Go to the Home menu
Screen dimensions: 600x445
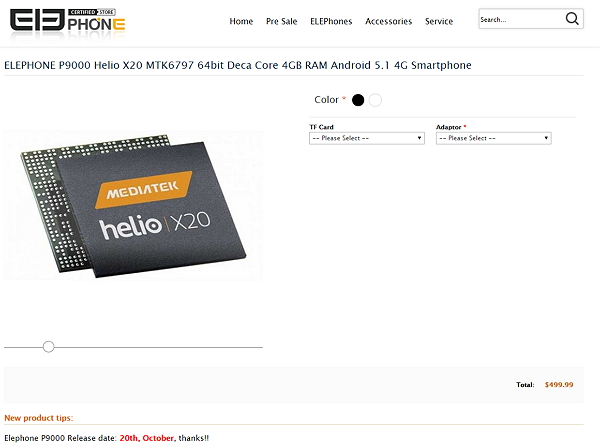(241, 21)
